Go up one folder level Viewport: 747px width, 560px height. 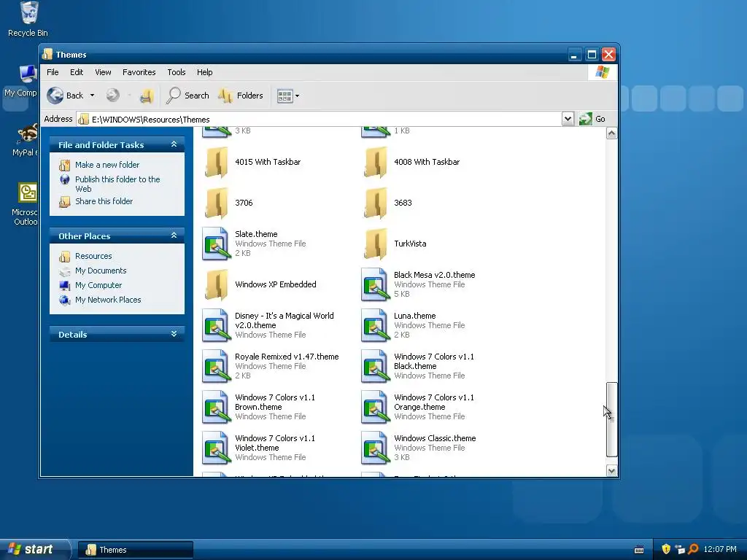click(146, 96)
